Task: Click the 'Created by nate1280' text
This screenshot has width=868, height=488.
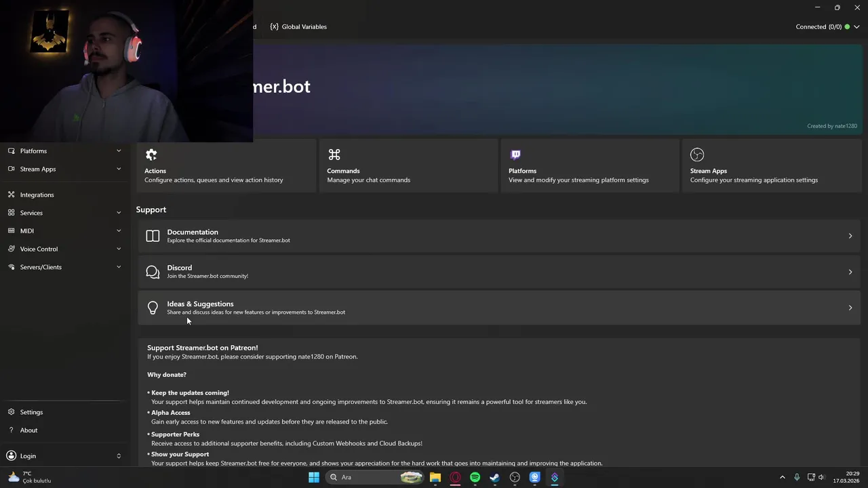Action: (x=832, y=126)
